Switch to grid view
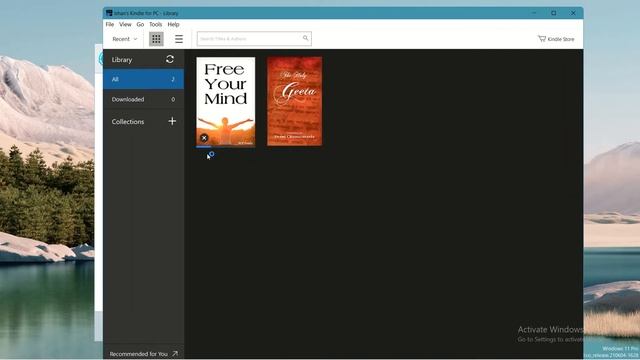640x360 pixels. click(x=156, y=39)
